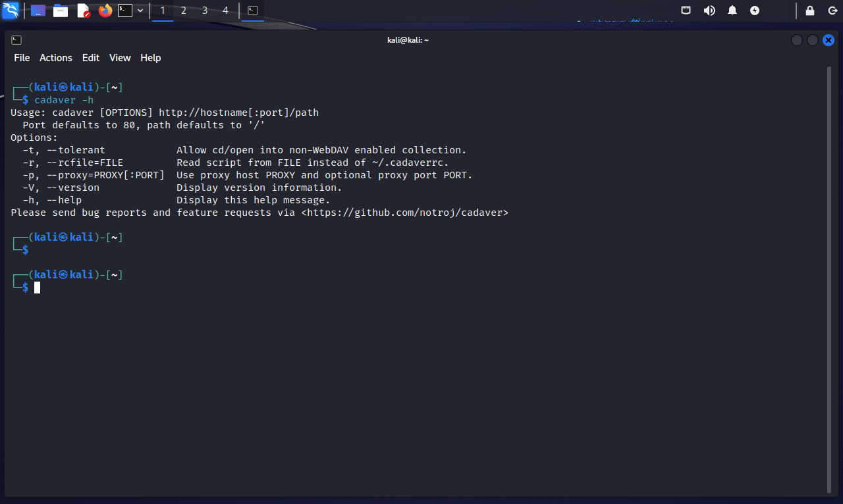Screen dimensions: 843x504
Task: Click the log out icon
Action: tap(832, 11)
